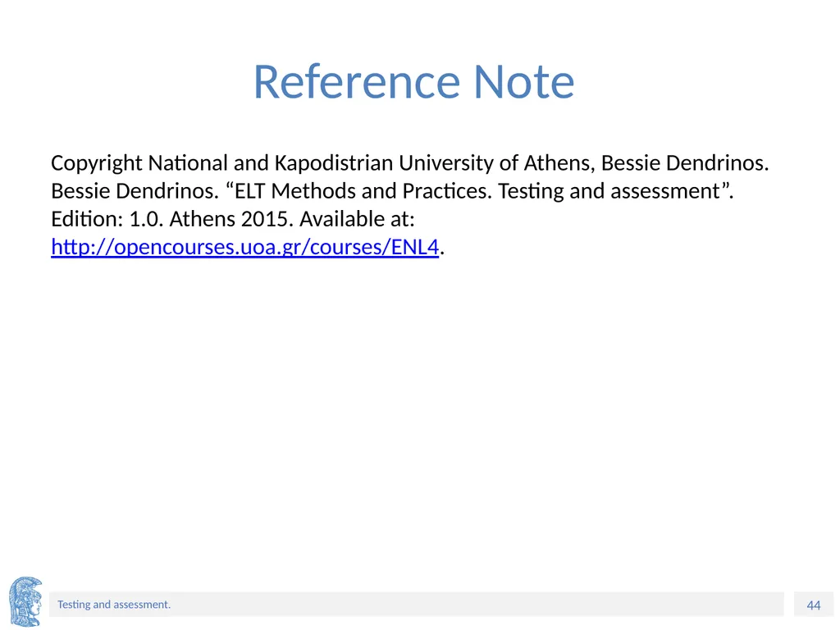Viewport: 840px width, 630px height.
Task: Click the Reference Note slide title
Action: click(413, 81)
